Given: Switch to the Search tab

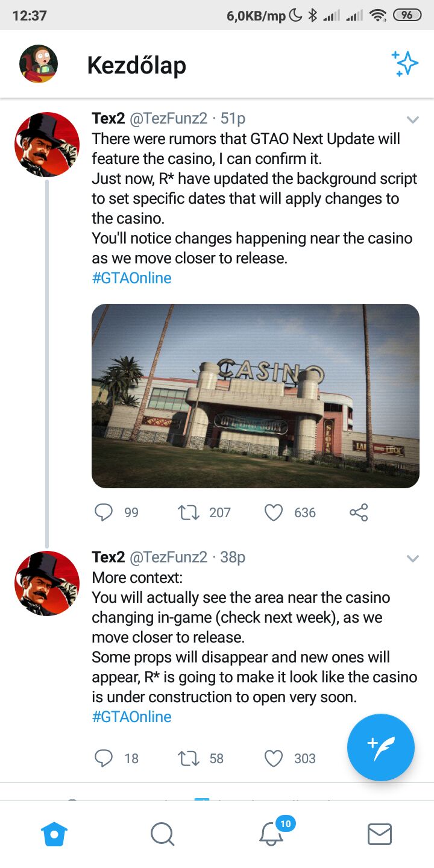Looking at the screenshot, I should pos(162,835).
